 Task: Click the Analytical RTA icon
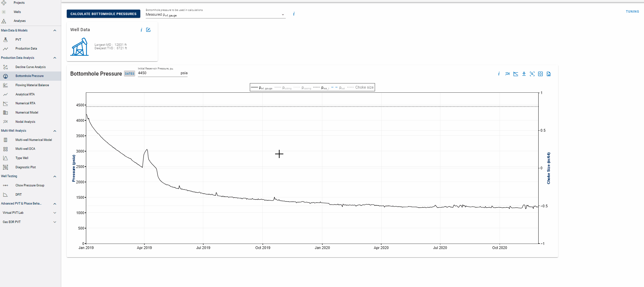click(5, 94)
